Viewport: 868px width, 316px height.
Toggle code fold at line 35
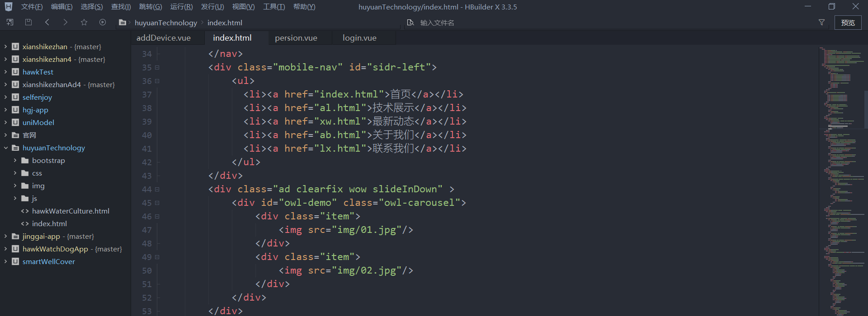coord(157,67)
